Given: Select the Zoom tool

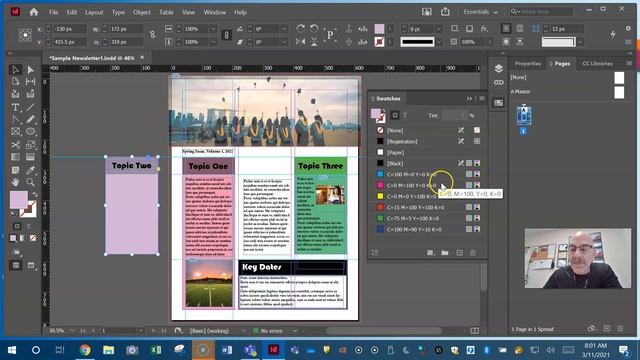Looking at the screenshot, I should tap(31, 182).
